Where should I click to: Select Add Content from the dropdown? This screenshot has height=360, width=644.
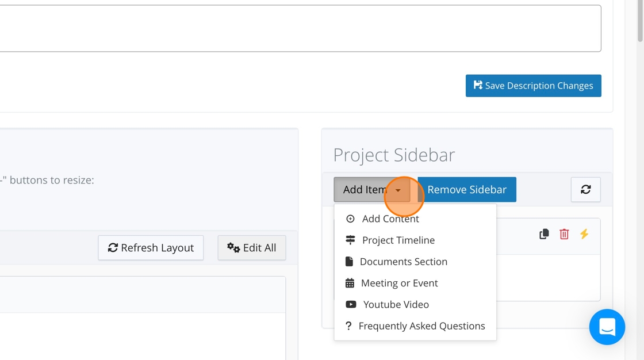390,219
